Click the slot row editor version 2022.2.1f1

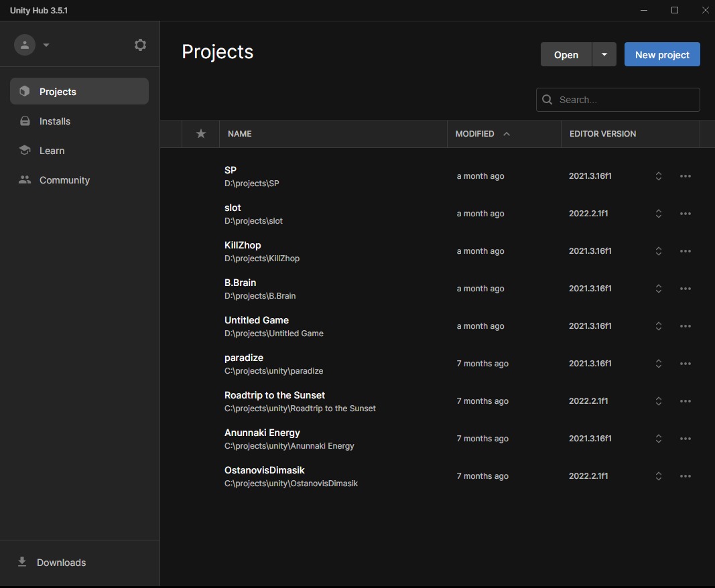point(588,214)
